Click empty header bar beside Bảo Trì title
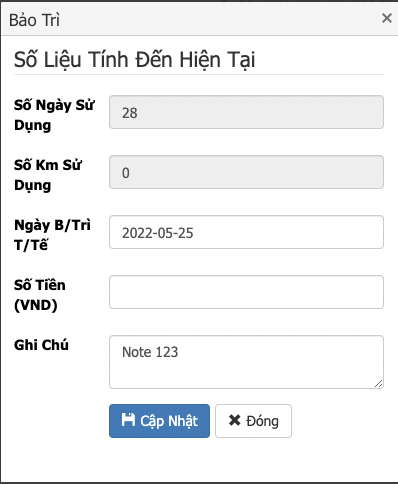 pyautogui.click(x=220, y=19)
